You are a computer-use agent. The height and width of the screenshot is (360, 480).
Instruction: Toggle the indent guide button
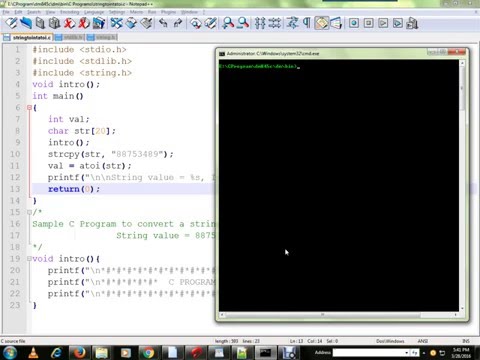point(322,23)
